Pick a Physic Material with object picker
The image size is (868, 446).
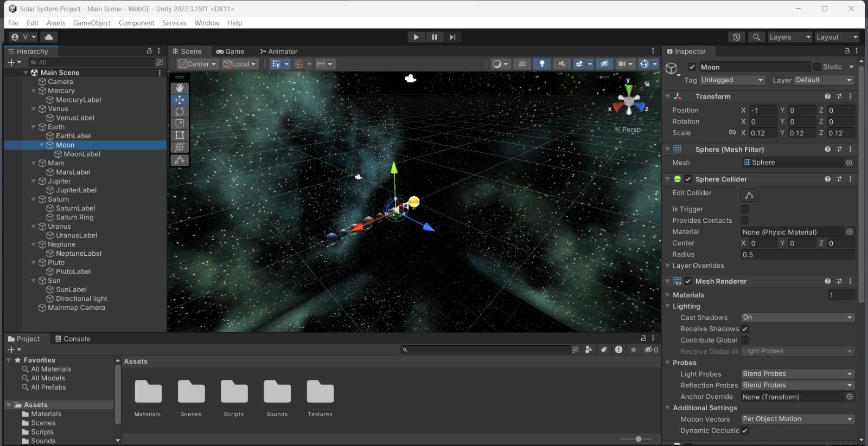pyautogui.click(x=850, y=232)
